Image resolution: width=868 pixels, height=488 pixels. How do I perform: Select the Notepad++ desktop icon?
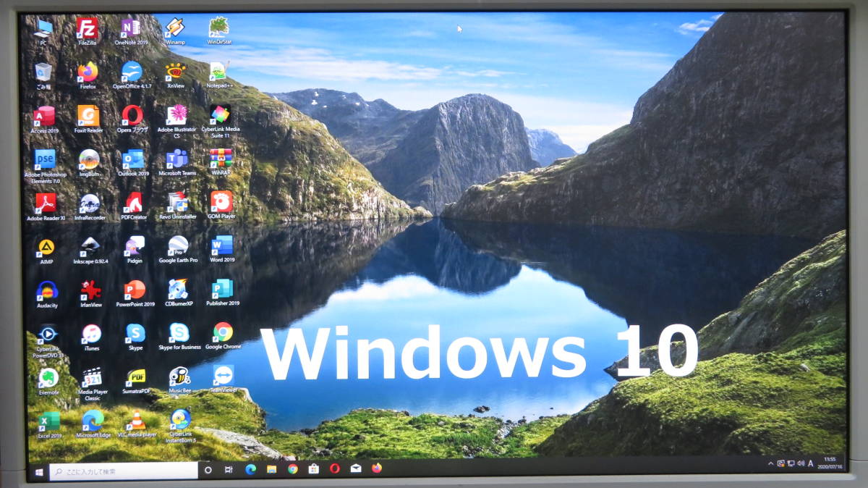pyautogui.click(x=219, y=74)
